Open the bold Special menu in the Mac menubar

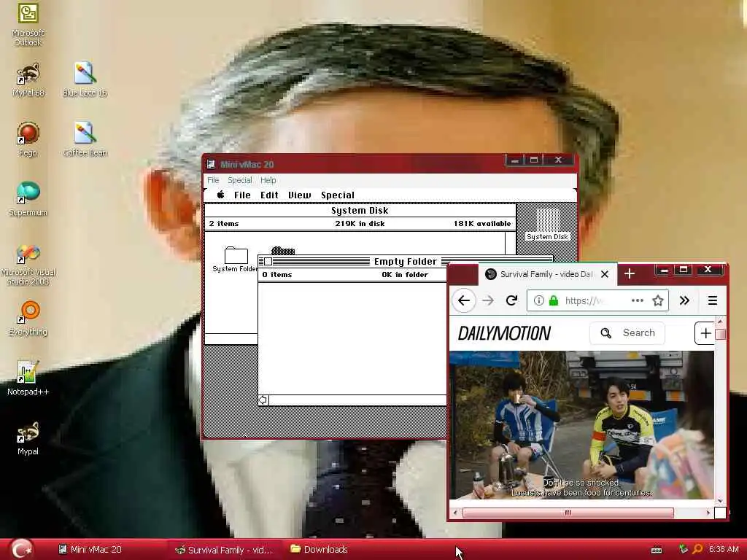coord(337,195)
